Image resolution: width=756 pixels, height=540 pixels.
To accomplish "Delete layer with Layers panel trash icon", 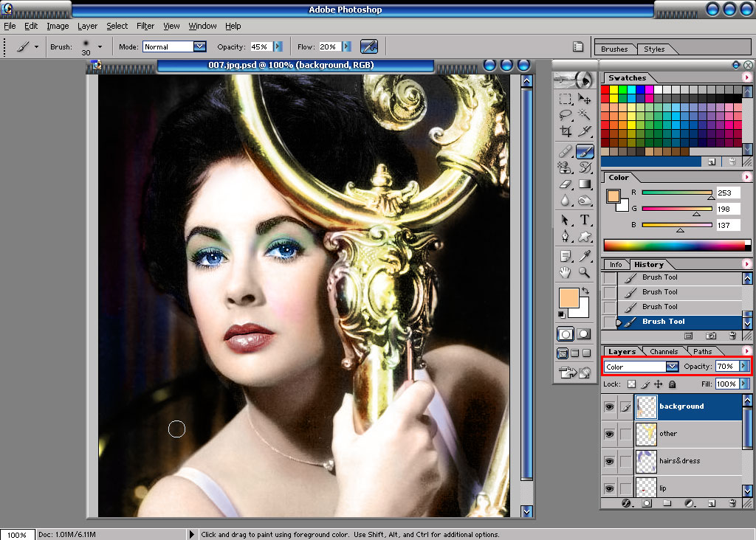I will [x=732, y=503].
